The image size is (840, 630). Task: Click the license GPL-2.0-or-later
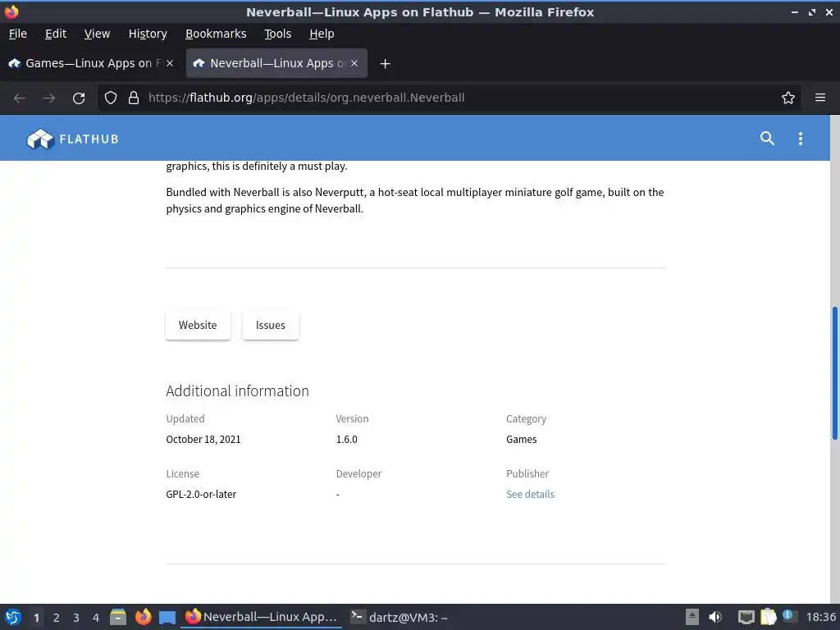pyautogui.click(x=201, y=494)
